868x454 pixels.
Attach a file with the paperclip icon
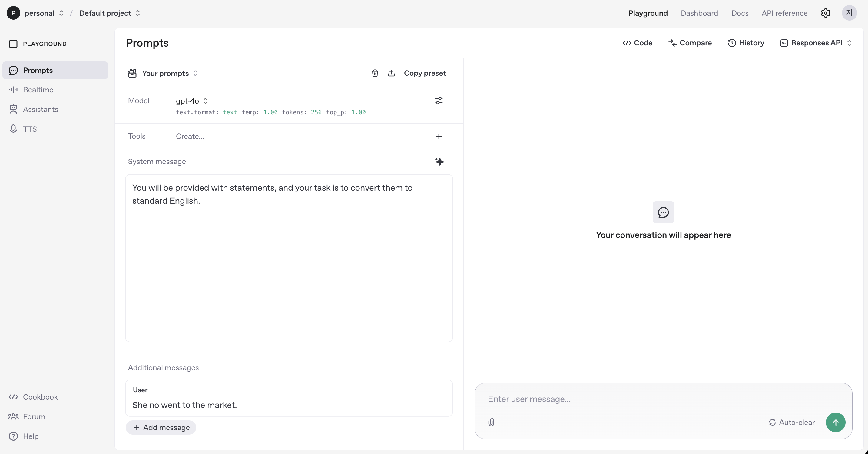click(491, 422)
